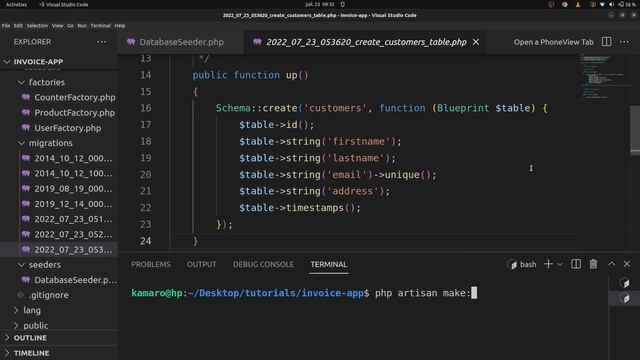Open Explorer more actions ellipsis
The width and height of the screenshot is (640, 360).
pos(102,42)
